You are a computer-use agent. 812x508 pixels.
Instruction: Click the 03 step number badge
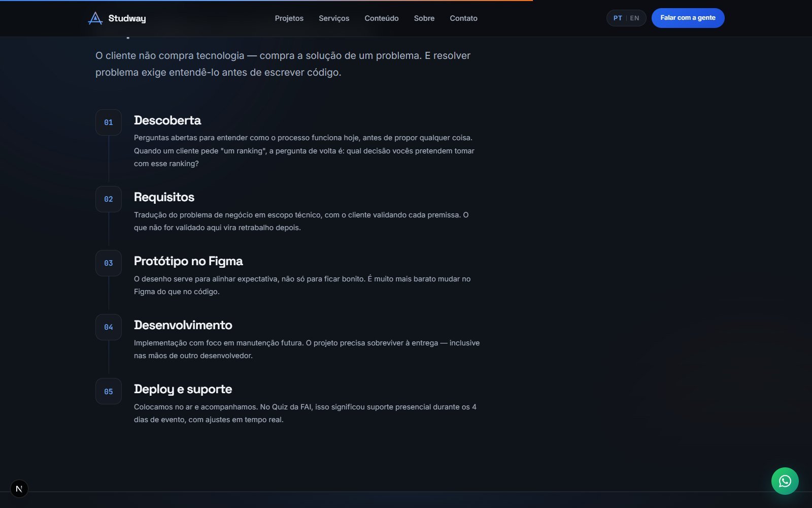109,263
